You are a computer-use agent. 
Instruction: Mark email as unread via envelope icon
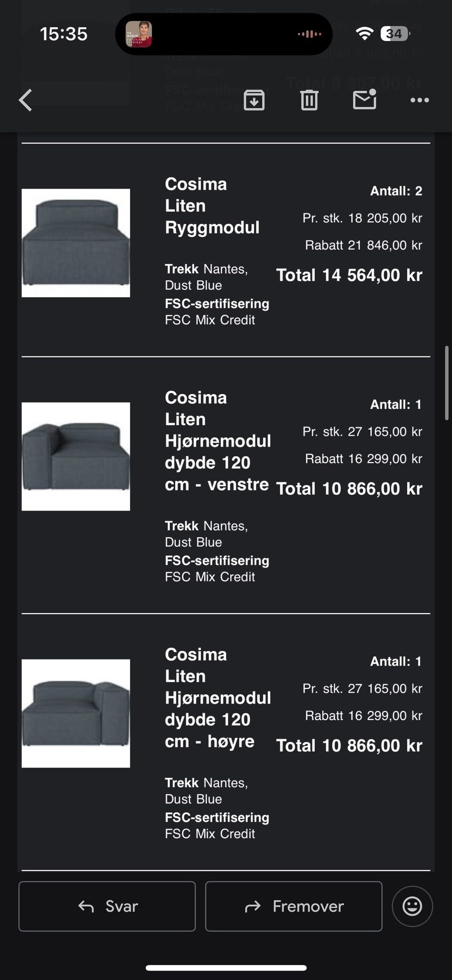pos(364,99)
